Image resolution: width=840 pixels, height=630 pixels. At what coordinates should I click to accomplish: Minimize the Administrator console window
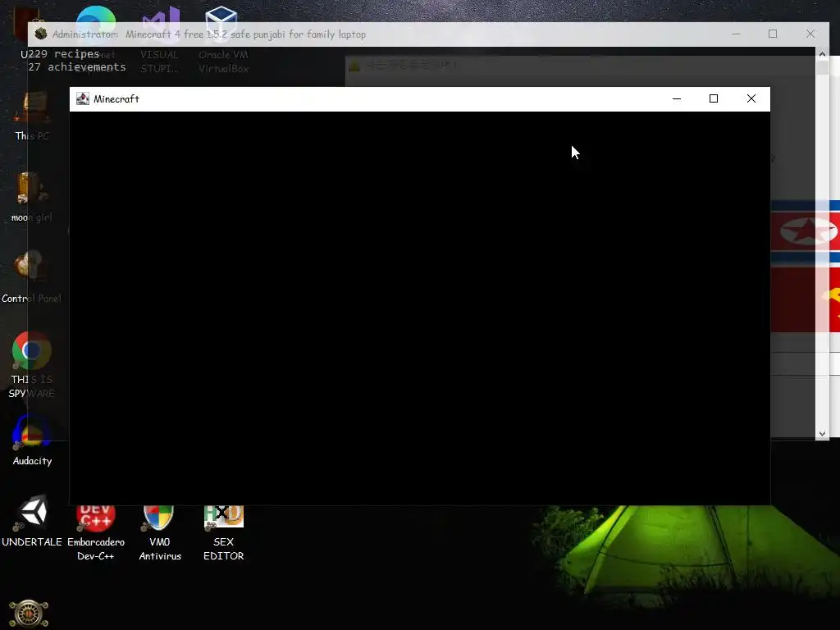(736, 34)
